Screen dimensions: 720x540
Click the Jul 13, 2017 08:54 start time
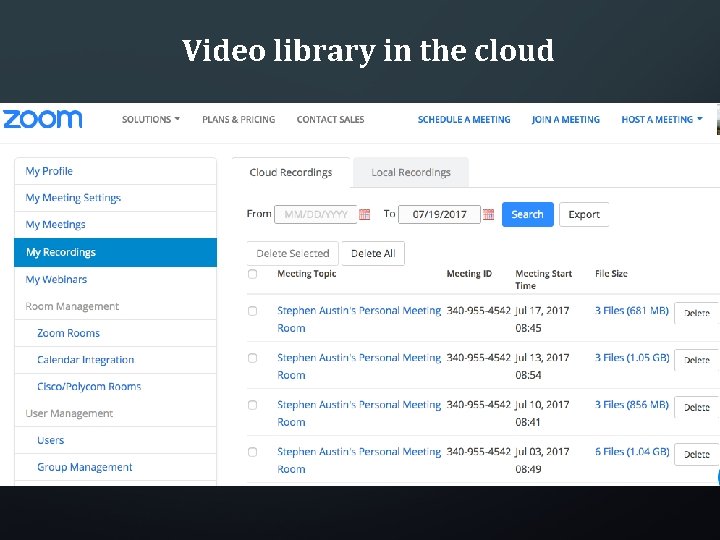pyautogui.click(x=542, y=366)
